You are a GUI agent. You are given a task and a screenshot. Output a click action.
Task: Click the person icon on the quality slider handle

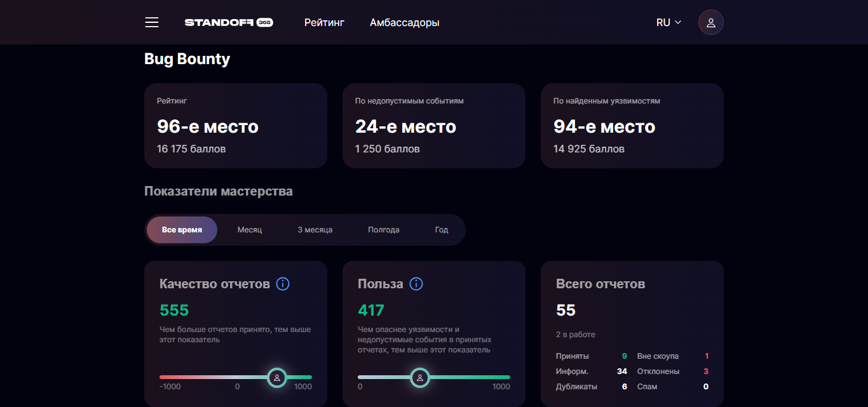277,378
